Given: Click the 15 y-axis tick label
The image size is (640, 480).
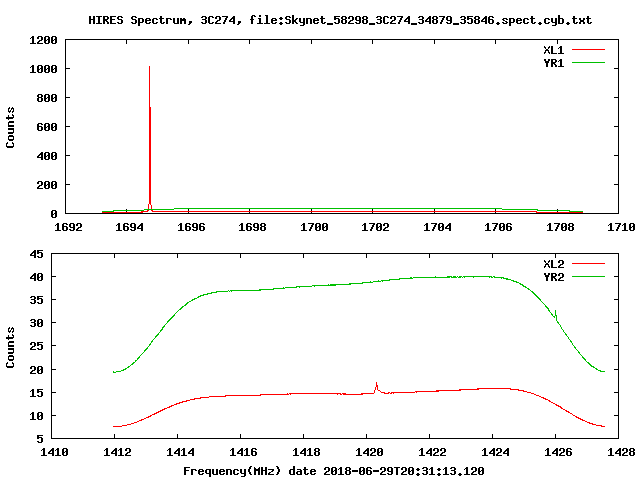Looking at the screenshot, I should click(36, 393).
